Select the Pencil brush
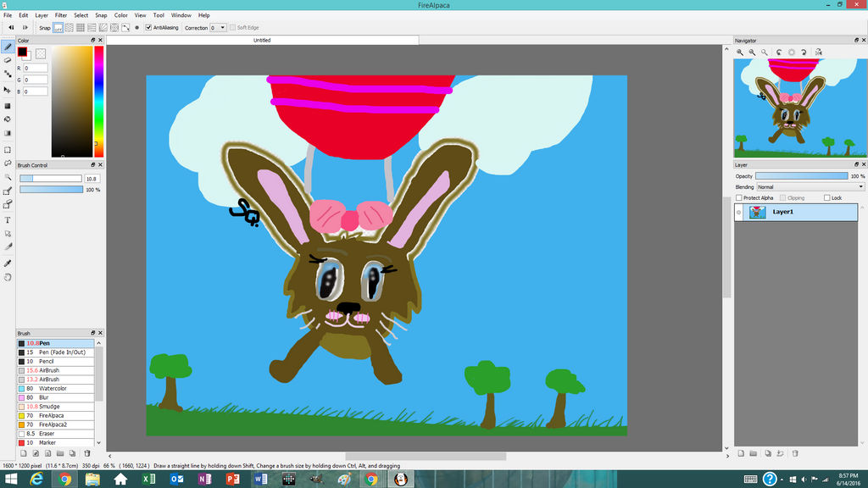This screenshot has height=488, width=868. click(55, 361)
